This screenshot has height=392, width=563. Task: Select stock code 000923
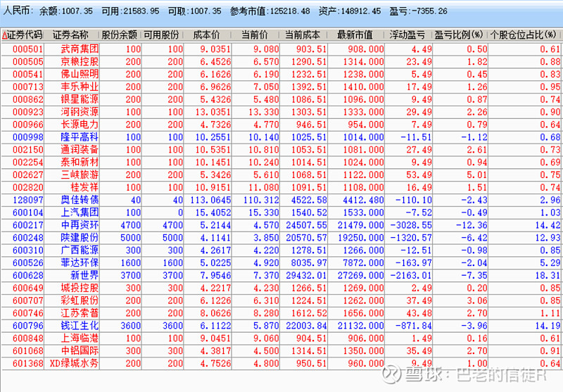click(x=28, y=112)
